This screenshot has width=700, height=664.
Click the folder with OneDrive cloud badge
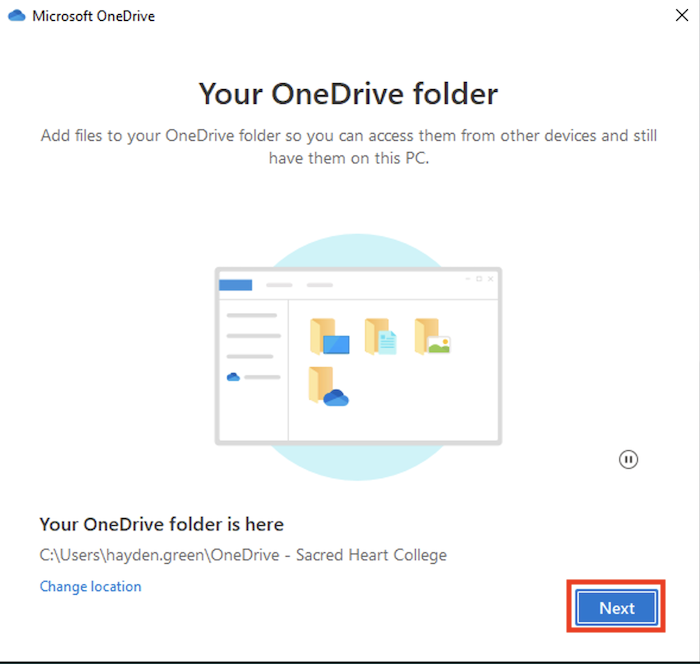coord(328,387)
